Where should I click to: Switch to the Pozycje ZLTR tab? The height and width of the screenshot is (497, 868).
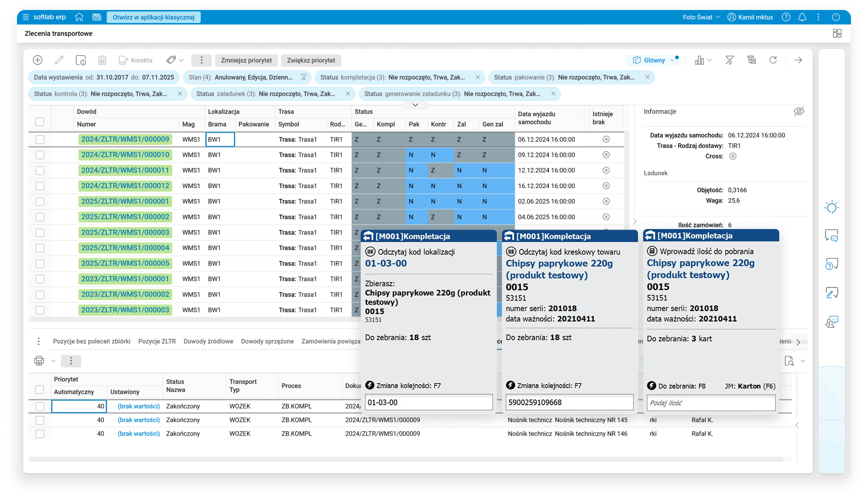[157, 341]
